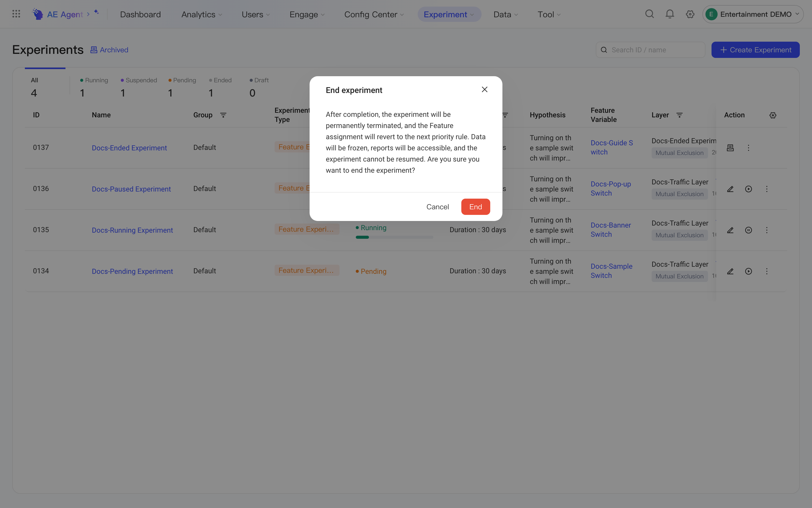Click start play icon for Docs-Pending Experiment
The image size is (812, 508).
pyautogui.click(x=748, y=271)
